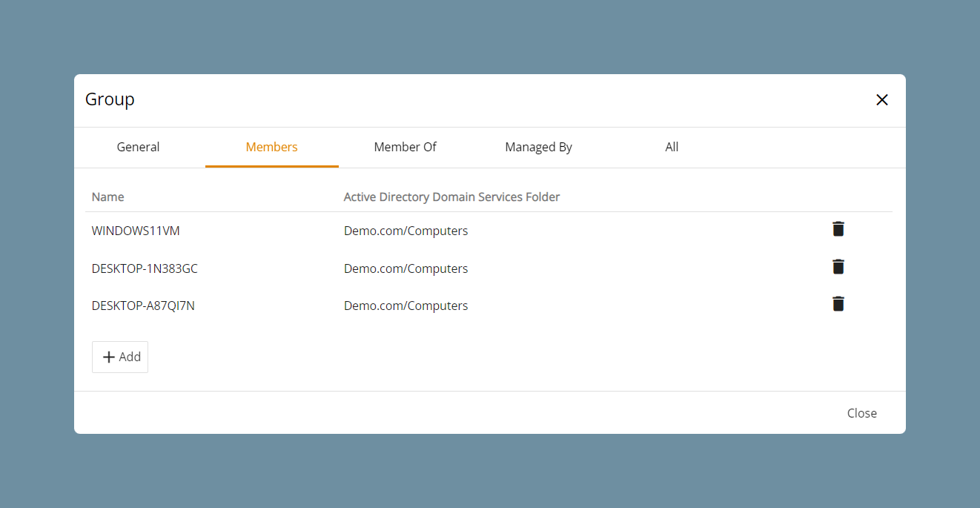The height and width of the screenshot is (508, 980).
Task: Select the DESKTOP-1N383GC name cell
Action: (x=145, y=268)
